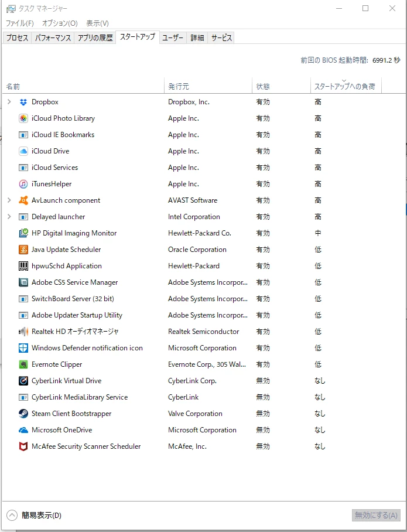Click the Steam Client Bootstrapper icon
407x532 pixels.
[23, 414]
